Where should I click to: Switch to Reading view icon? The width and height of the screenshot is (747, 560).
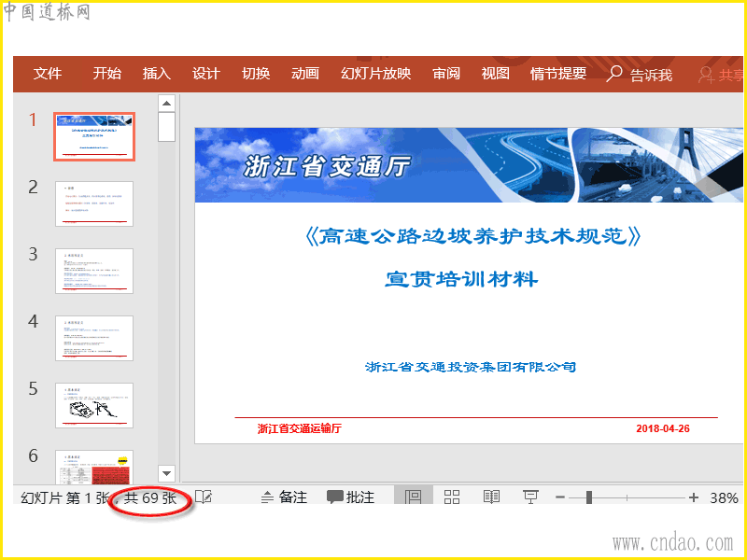pyautogui.click(x=491, y=497)
